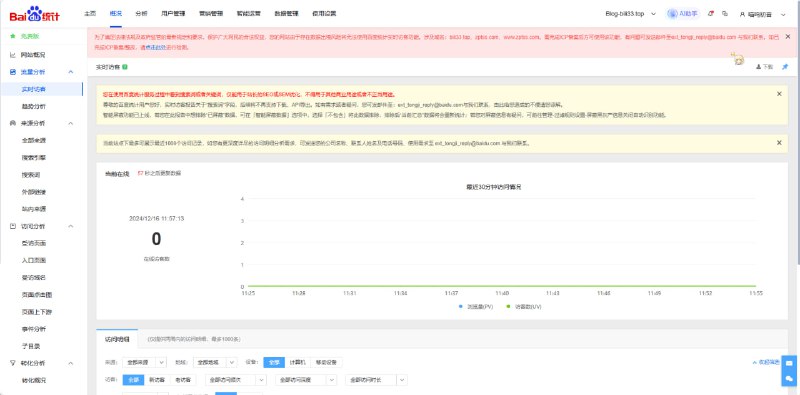800x395 pixels.
Task: Open the 营销管理 top menu
Action: pyautogui.click(x=211, y=14)
